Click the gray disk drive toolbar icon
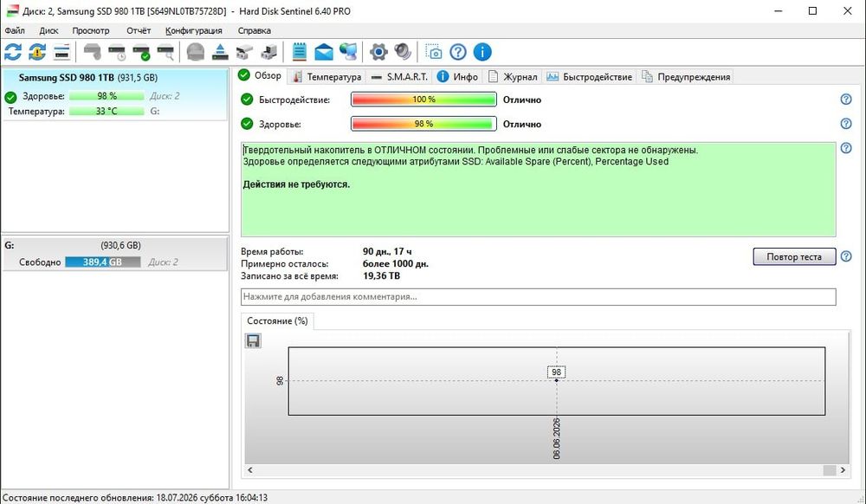Viewport: 866px width, 504px height. [93, 53]
